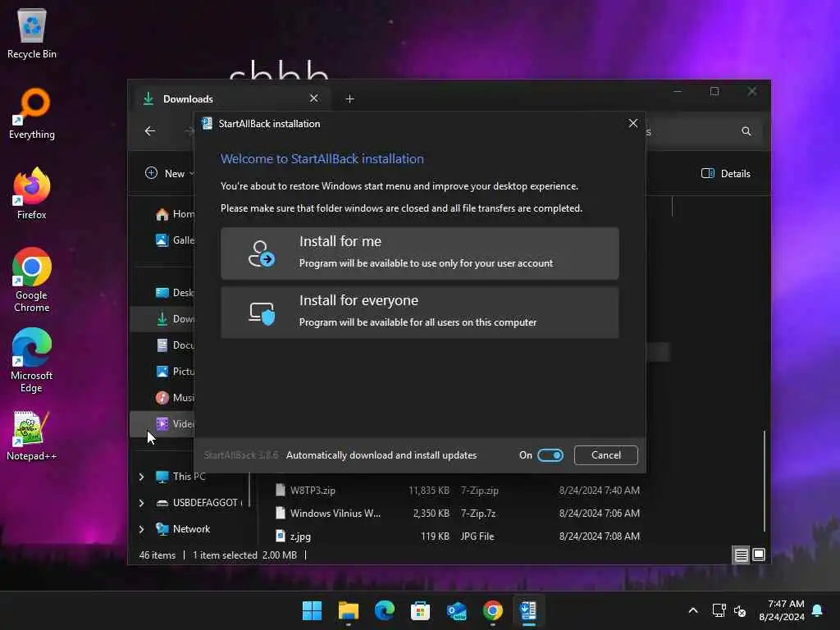
Task: Open Recycle Bin on desktop
Action: [32, 33]
